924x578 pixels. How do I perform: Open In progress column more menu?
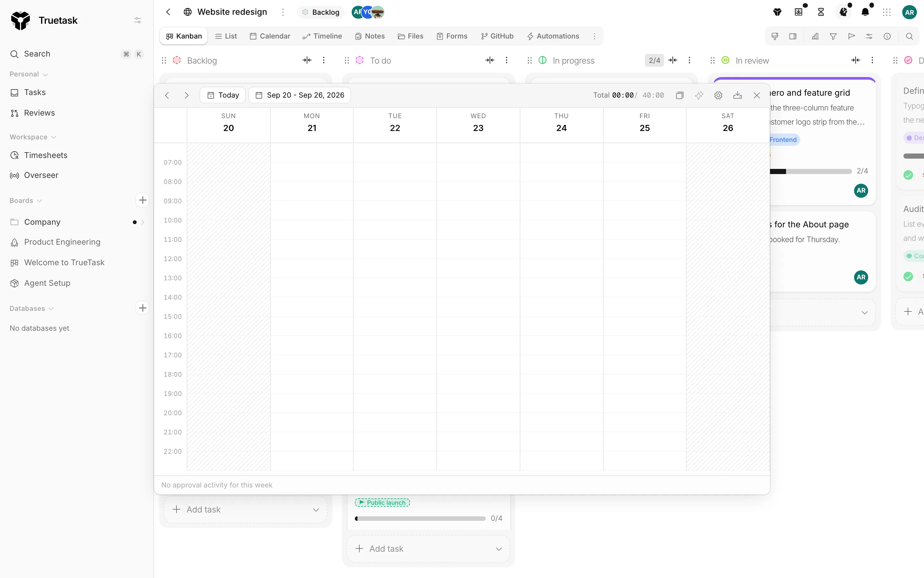click(689, 60)
